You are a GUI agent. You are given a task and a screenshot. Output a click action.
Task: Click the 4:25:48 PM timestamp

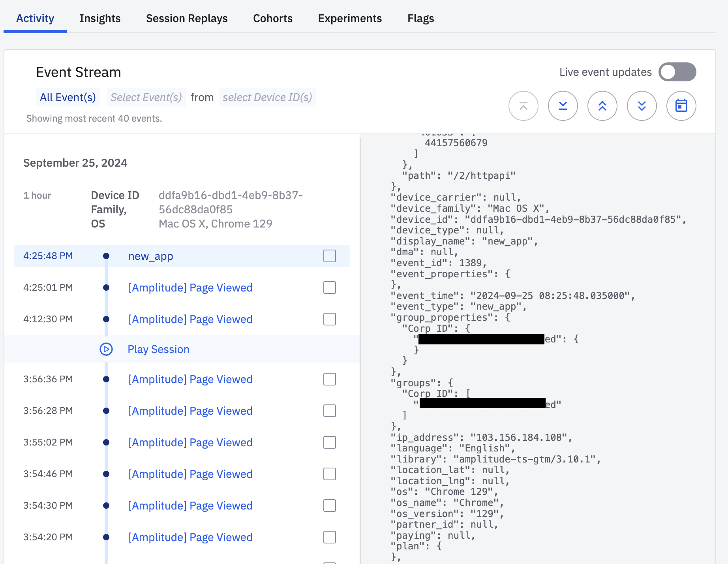[48, 256]
